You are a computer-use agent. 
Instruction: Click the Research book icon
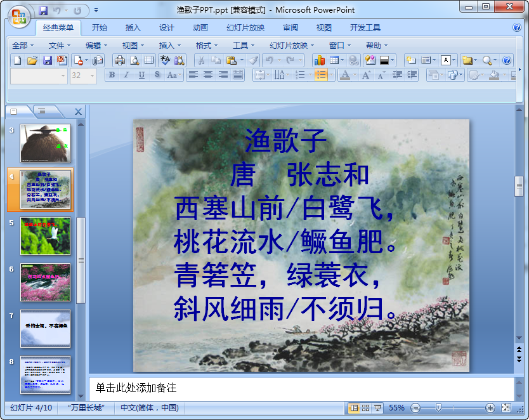click(x=180, y=60)
